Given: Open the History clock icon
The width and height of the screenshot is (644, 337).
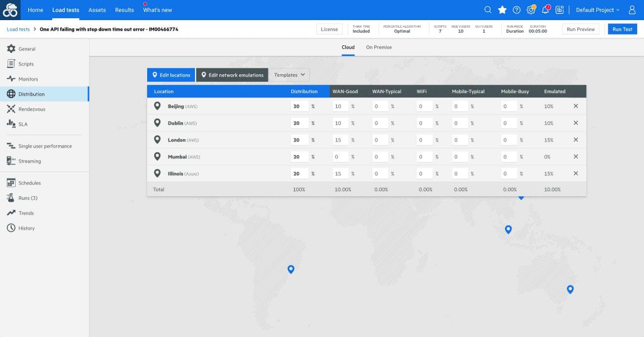Looking at the screenshot, I should [x=11, y=228].
